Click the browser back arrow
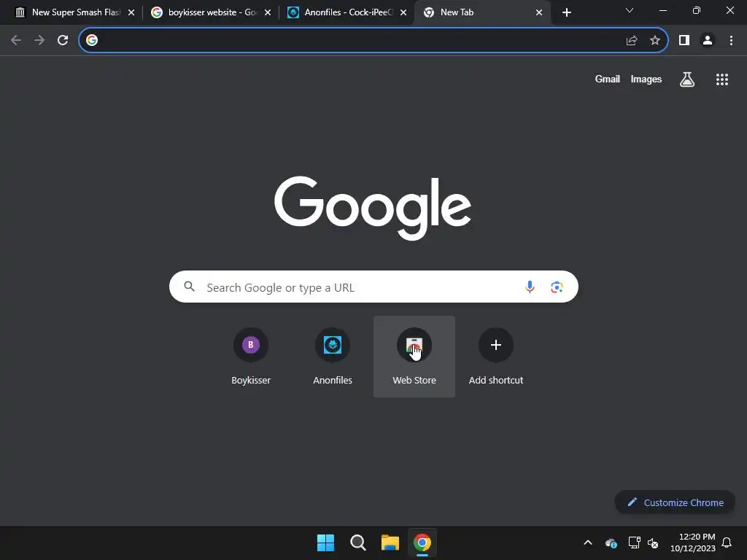 [16, 41]
